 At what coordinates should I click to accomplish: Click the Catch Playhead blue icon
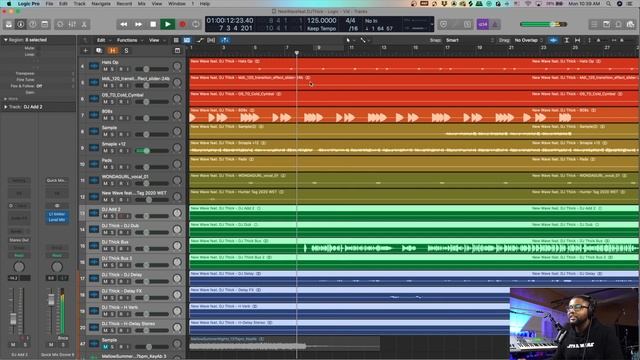[x=224, y=40]
